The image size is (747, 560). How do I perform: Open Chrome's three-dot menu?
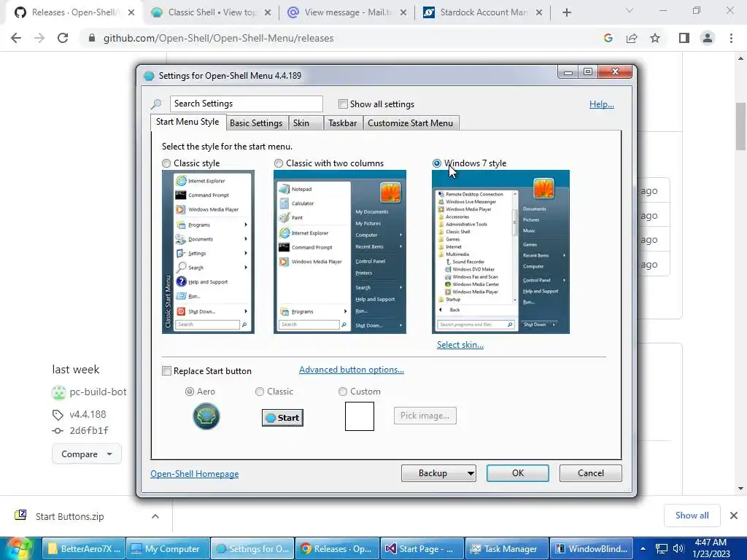[x=731, y=38]
